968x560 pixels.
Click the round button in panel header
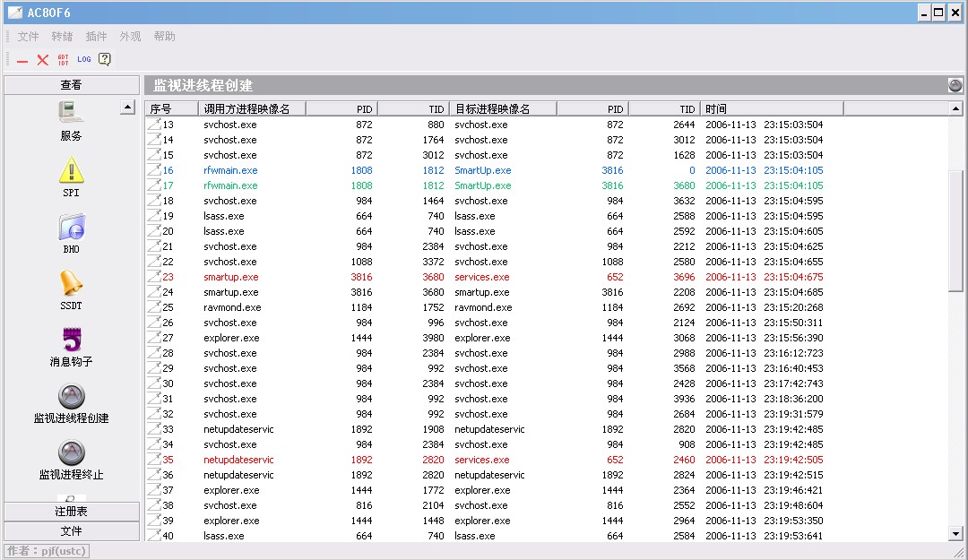[x=955, y=85]
